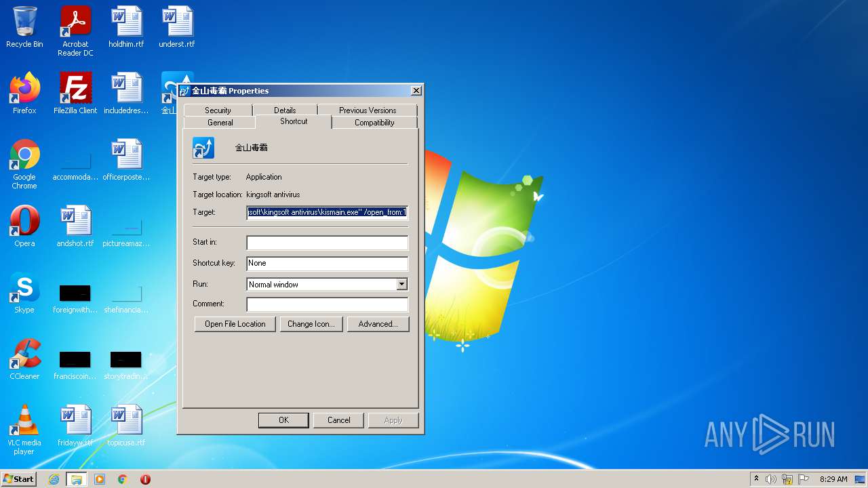
Task: Select the underst.rtf document icon
Action: click(177, 27)
